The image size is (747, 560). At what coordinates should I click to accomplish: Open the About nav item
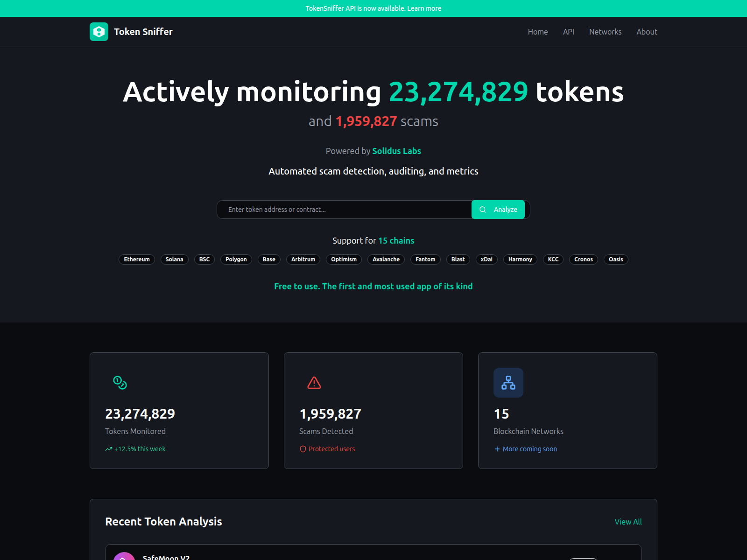pos(647,32)
